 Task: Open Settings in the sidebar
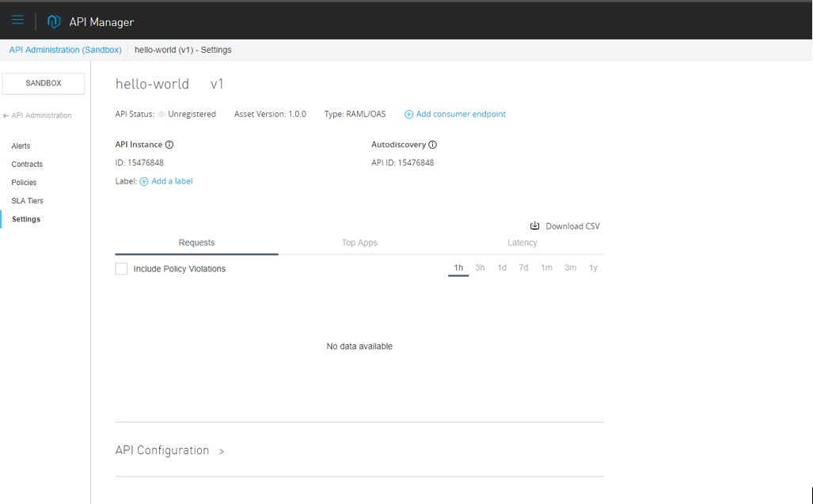pyautogui.click(x=26, y=219)
